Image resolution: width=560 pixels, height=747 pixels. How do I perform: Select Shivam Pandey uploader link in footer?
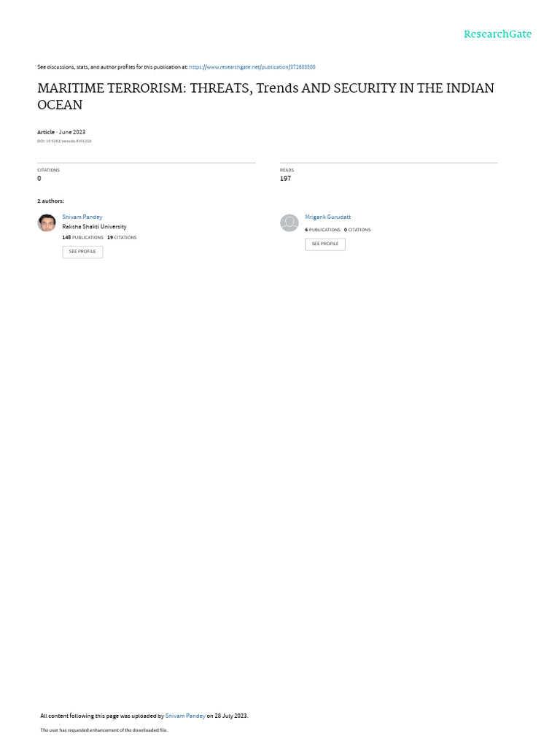pos(185,716)
